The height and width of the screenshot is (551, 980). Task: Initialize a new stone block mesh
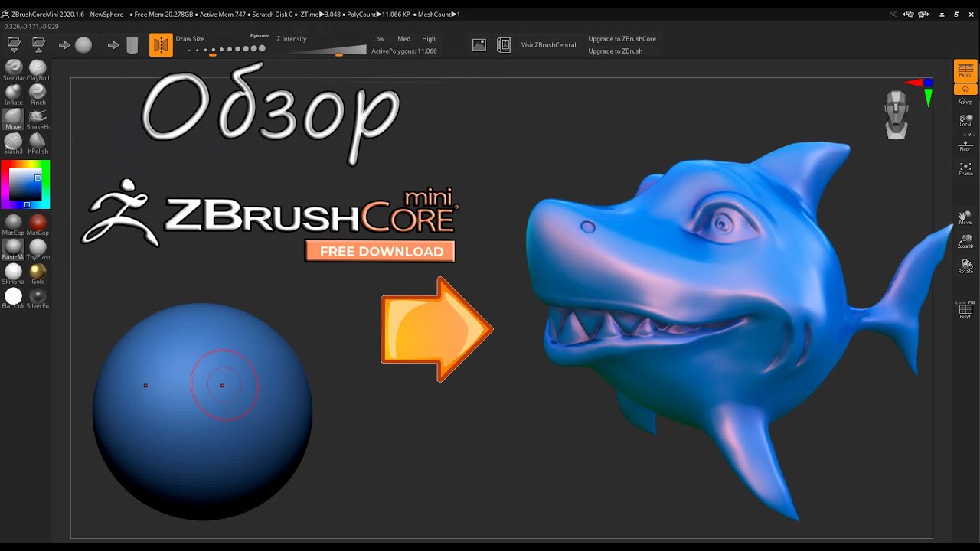point(124,45)
